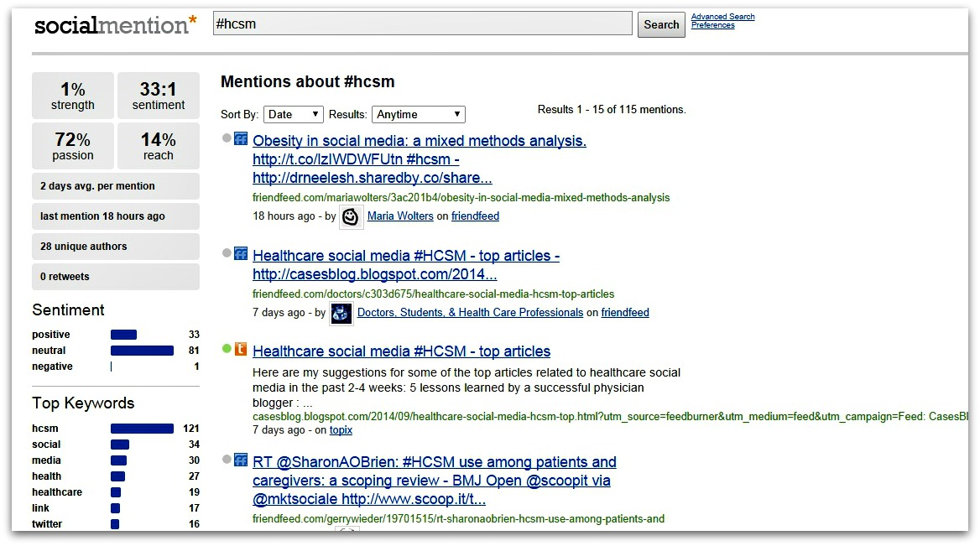Click '28 unique authors' text
This screenshot has height=546, width=980.
click(x=84, y=246)
